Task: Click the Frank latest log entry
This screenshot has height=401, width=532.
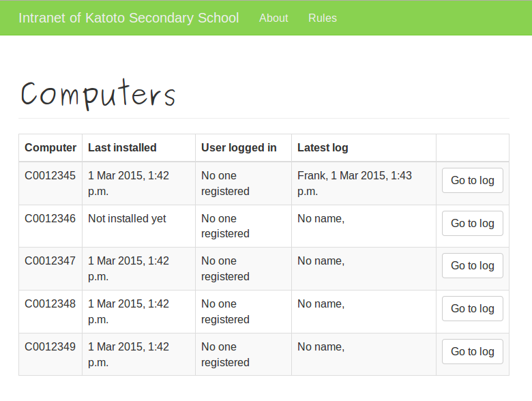Action: 355,183
